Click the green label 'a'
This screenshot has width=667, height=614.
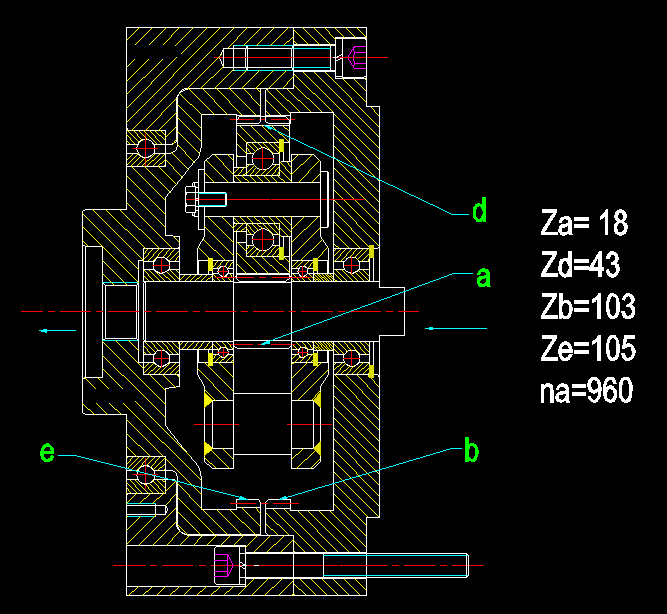[x=483, y=277]
